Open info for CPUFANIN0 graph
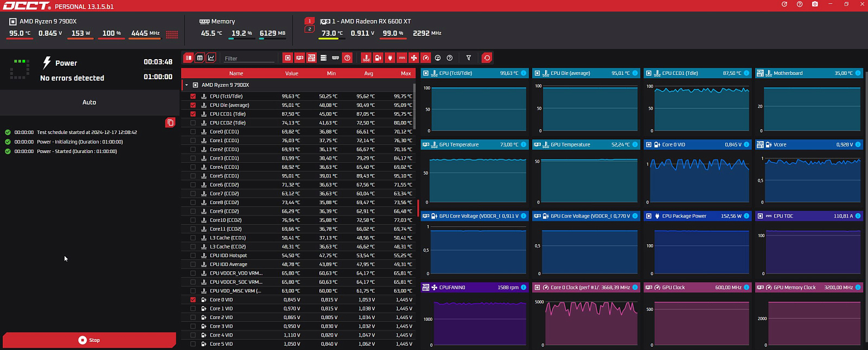Screen dimensions: 868x350 (524, 288)
